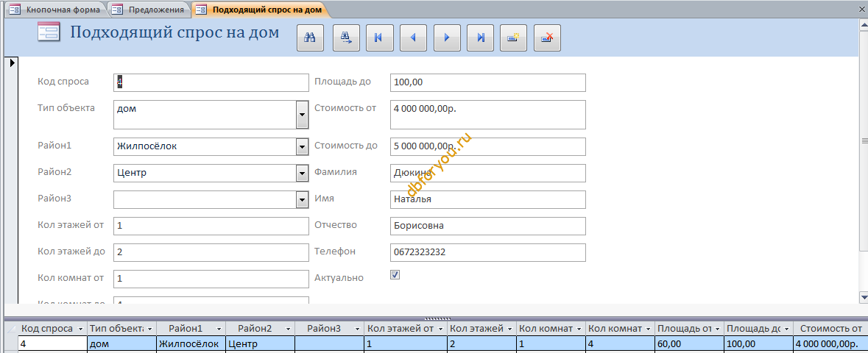Click the Площадь до datasheet cell with 100,00
868x353 pixels.
click(758, 343)
